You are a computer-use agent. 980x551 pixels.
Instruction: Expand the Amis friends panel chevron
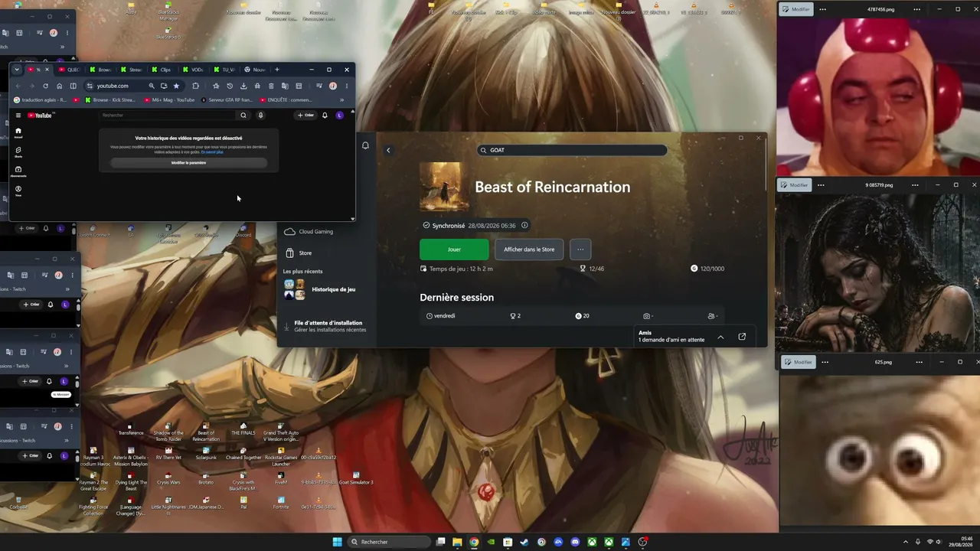point(720,337)
